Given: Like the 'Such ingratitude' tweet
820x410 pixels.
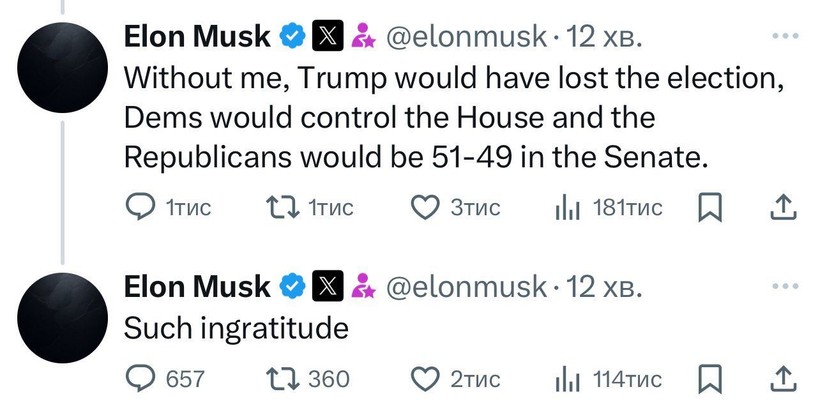Looking at the screenshot, I should pos(427,378).
